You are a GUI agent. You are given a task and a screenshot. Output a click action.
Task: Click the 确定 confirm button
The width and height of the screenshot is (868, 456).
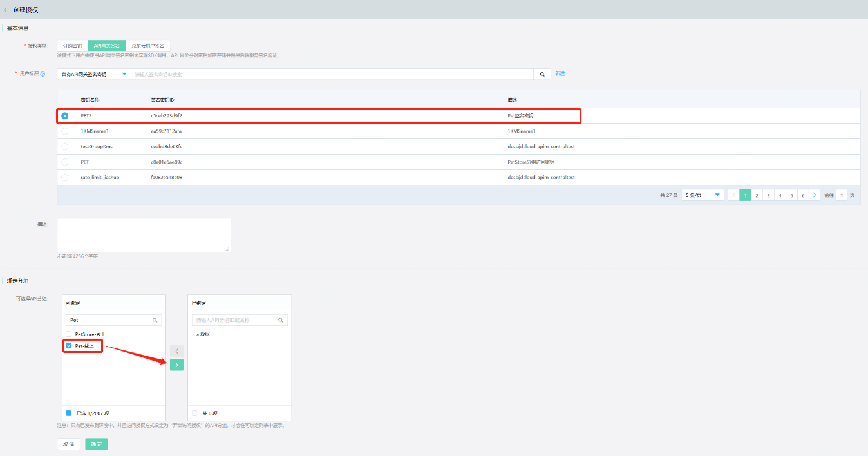point(95,444)
